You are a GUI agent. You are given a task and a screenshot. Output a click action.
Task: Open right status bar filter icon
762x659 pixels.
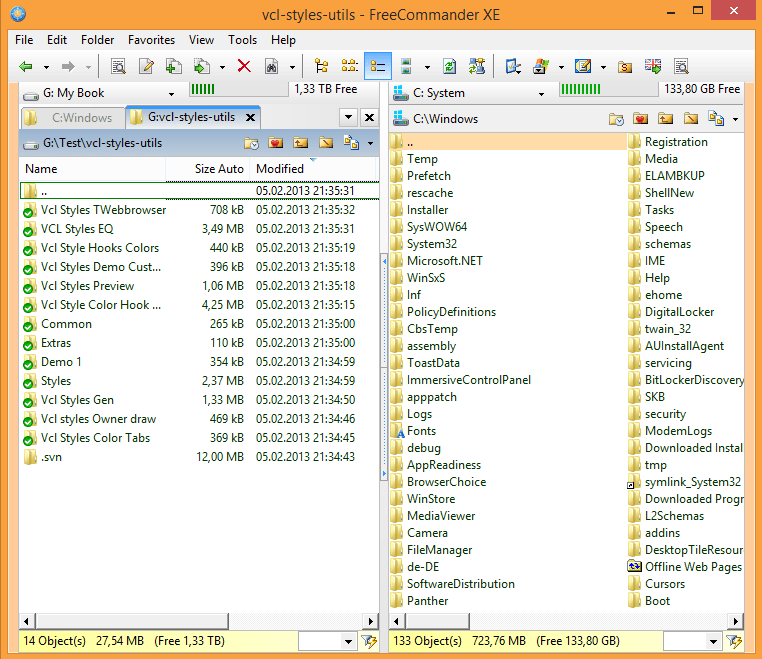[734, 642]
